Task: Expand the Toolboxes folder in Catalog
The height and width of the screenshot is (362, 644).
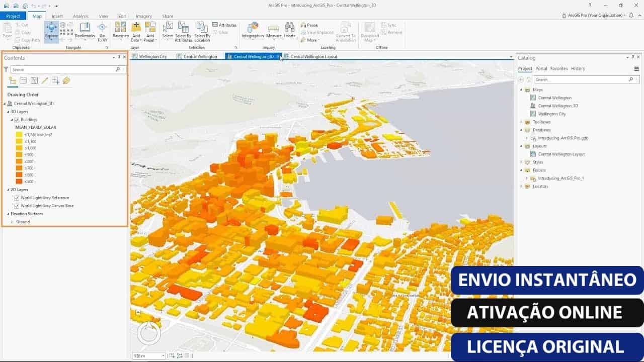Action: [521, 122]
